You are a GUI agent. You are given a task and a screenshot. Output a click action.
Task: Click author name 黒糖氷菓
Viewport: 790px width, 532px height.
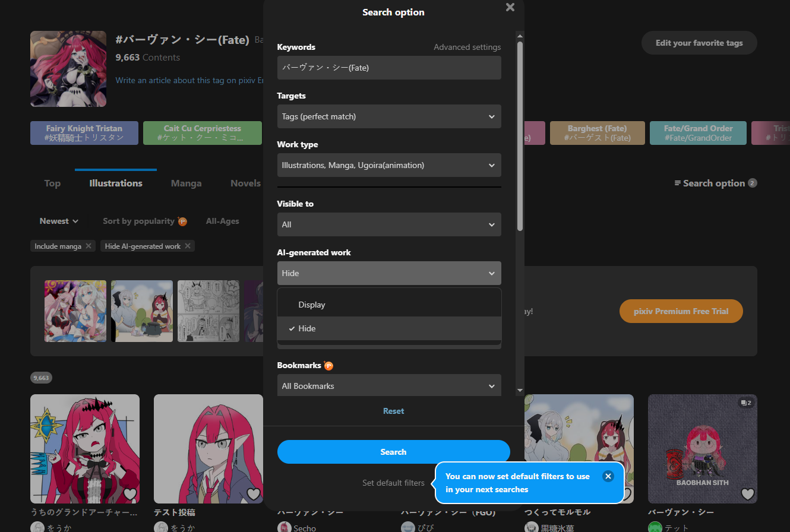pyautogui.click(x=558, y=528)
